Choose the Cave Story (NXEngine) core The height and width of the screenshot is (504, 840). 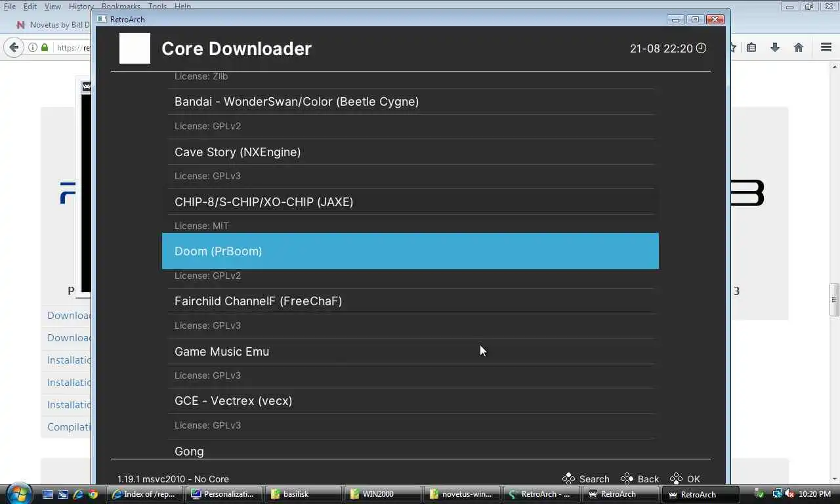tap(410, 152)
